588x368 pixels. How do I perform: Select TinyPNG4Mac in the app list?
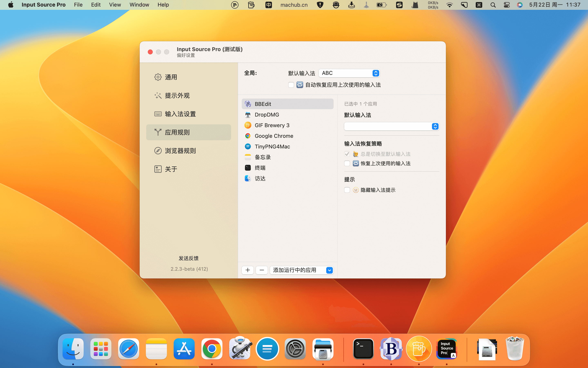pos(287,147)
